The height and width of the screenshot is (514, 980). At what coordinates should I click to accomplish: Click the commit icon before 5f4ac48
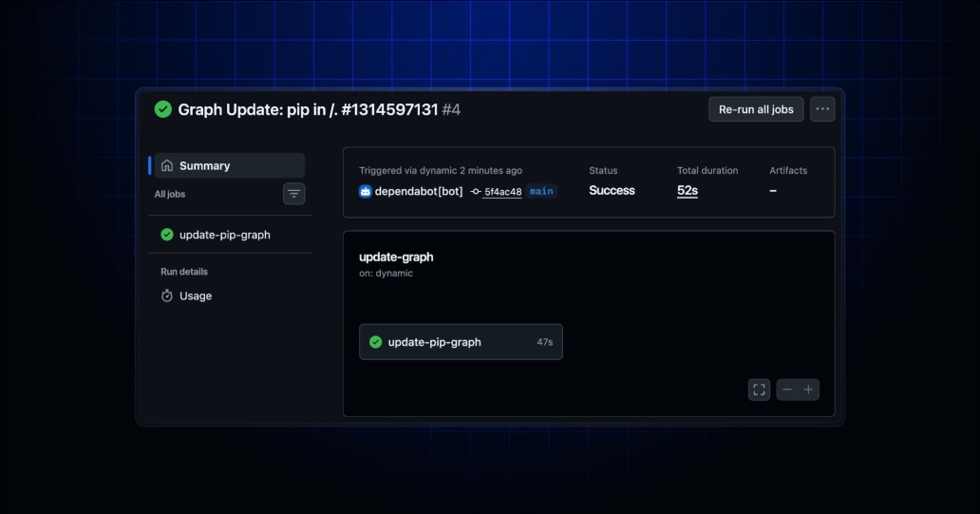pos(476,191)
